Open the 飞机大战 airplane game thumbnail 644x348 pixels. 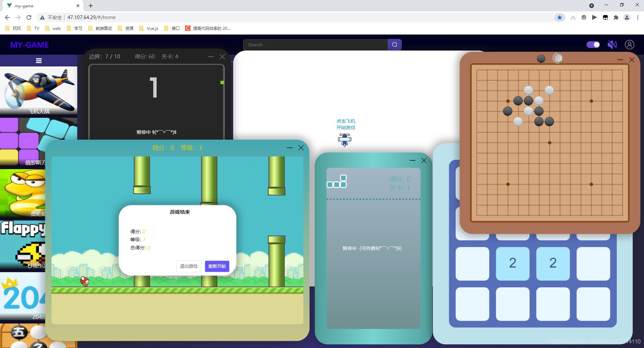[39, 91]
